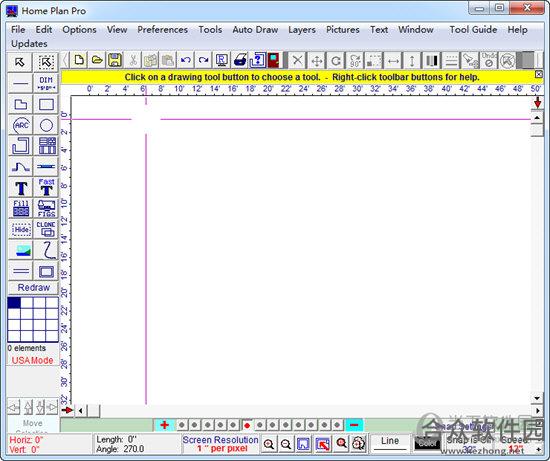Click the magnifier zoom-in icon in status bar
This screenshot has width=550, height=461.
tap(269, 444)
